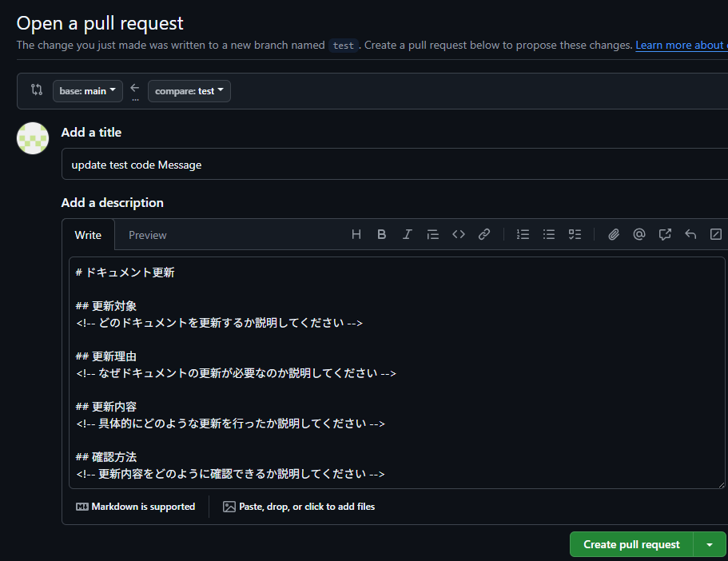Image resolution: width=728 pixels, height=561 pixels.
Task: Expand the Create pull request dropdown arrow
Action: tap(709, 544)
